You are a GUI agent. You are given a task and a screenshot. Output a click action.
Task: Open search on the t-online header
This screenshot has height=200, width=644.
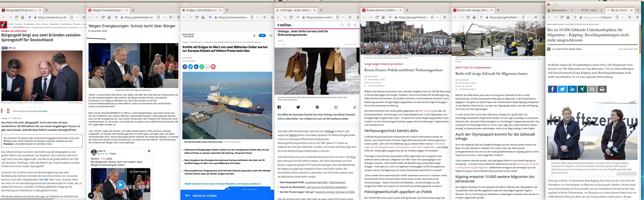pos(343,25)
